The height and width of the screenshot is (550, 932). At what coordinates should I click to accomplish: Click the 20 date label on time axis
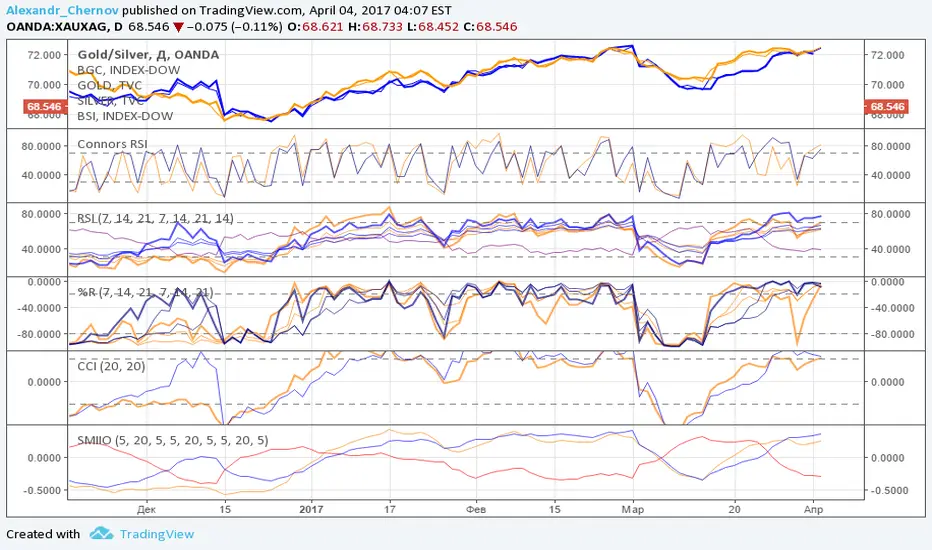coord(735,510)
